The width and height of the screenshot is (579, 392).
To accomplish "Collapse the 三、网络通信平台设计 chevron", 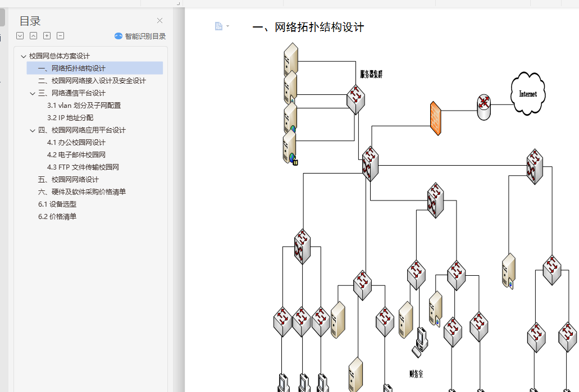I will 33,93.
